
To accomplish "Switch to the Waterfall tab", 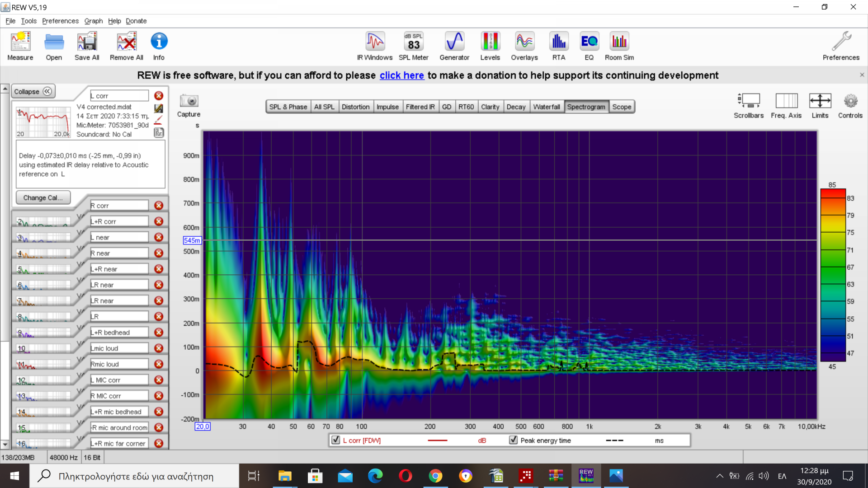I will (546, 107).
